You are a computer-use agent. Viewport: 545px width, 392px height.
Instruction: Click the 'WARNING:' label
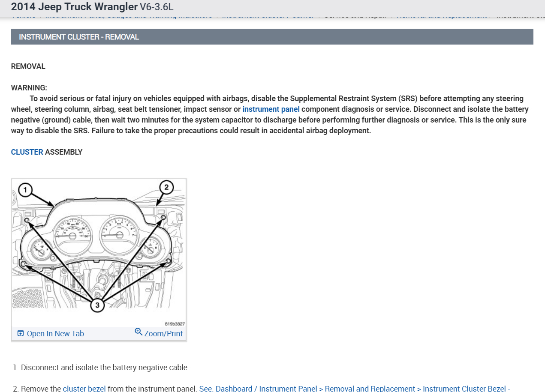pos(29,88)
